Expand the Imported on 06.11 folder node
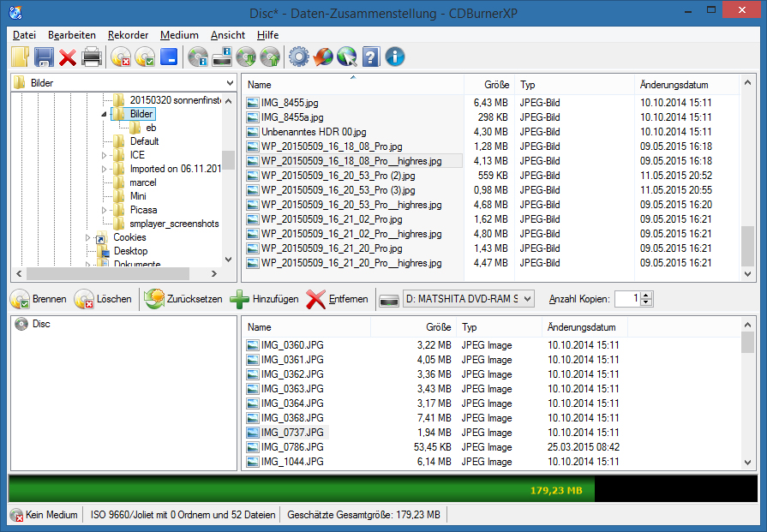 [104, 169]
